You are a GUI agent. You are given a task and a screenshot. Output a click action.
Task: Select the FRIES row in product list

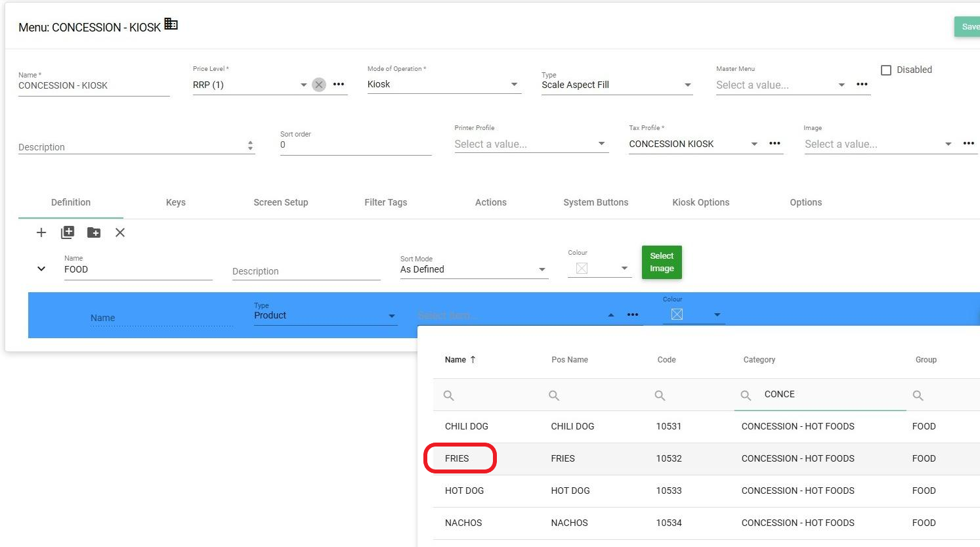click(458, 458)
